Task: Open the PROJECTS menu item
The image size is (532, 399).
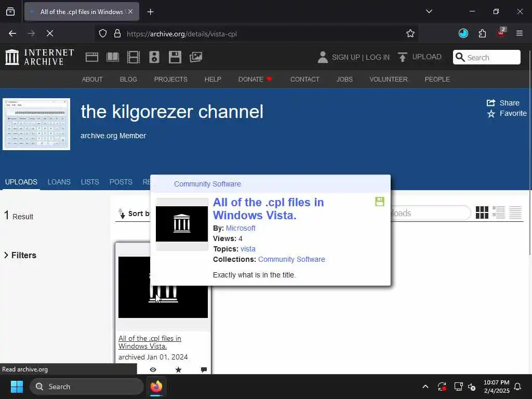Action: pyautogui.click(x=170, y=79)
